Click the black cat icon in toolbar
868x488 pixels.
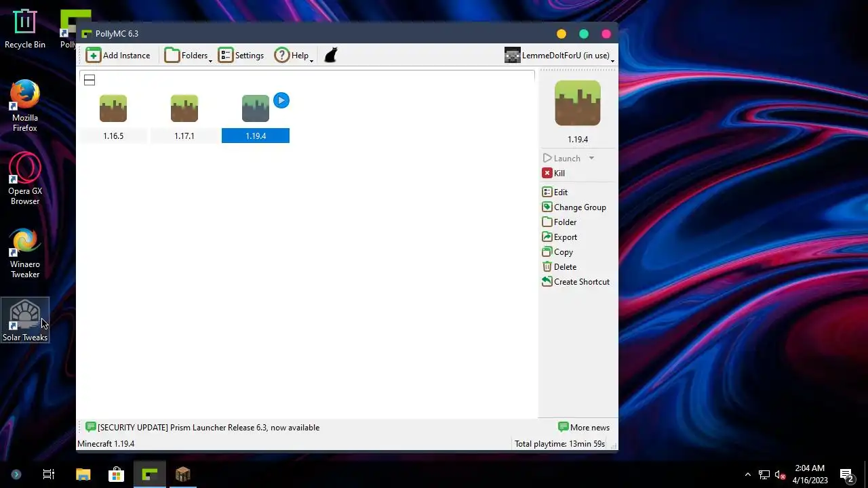click(x=330, y=56)
